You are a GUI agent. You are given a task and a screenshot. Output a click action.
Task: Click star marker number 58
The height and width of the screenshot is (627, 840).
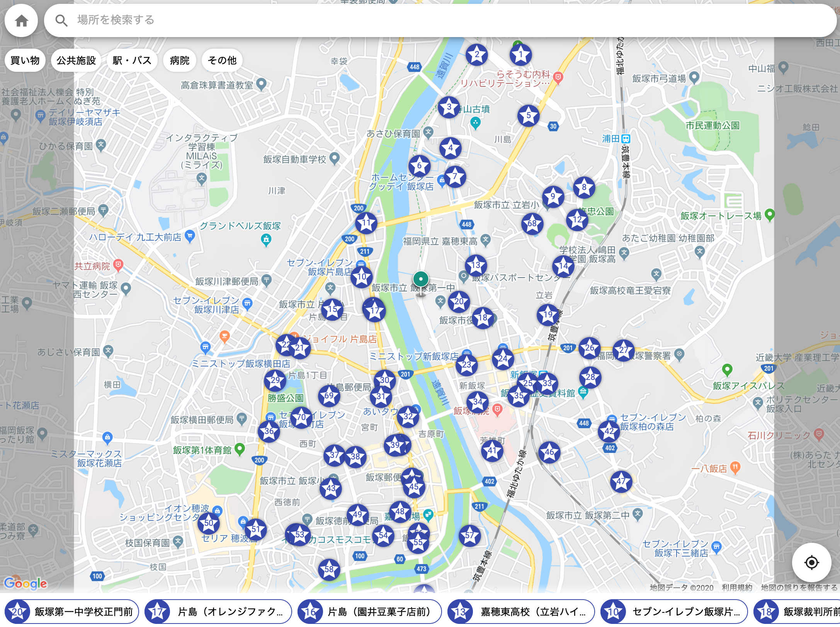[329, 569]
